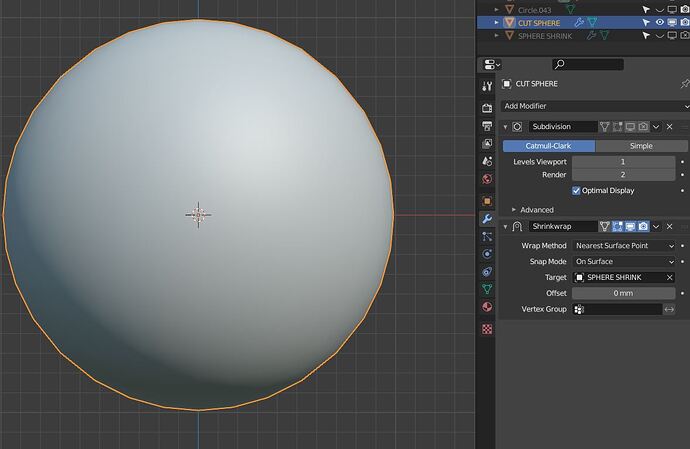Select SPHERE SHRINK row in outliner

(x=584, y=36)
